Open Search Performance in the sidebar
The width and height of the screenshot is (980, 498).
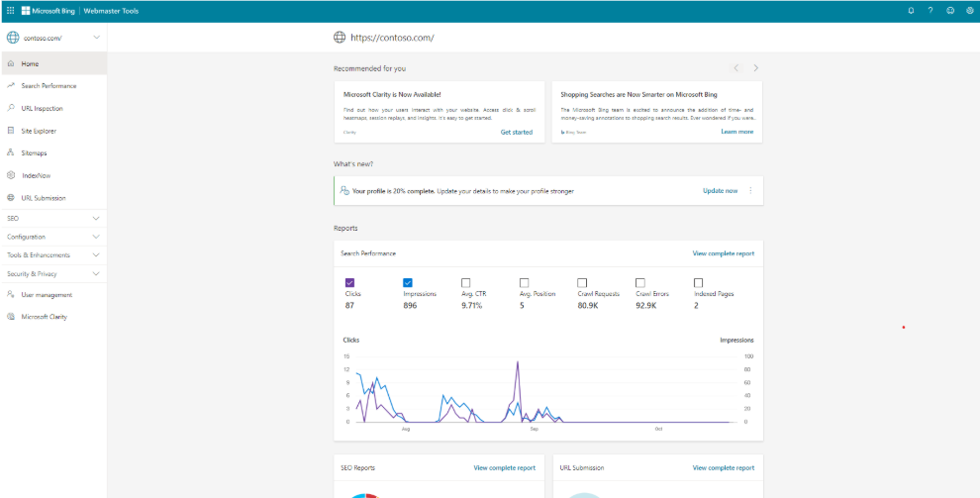click(x=53, y=85)
